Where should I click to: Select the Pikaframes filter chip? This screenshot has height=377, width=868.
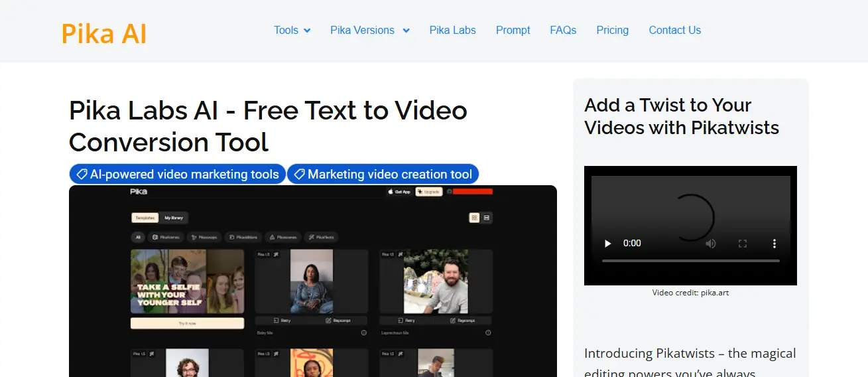pos(166,237)
